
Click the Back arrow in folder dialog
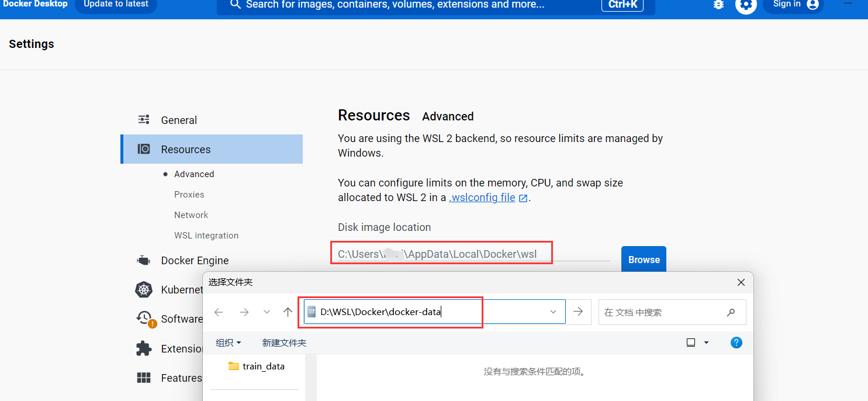(x=219, y=312)
